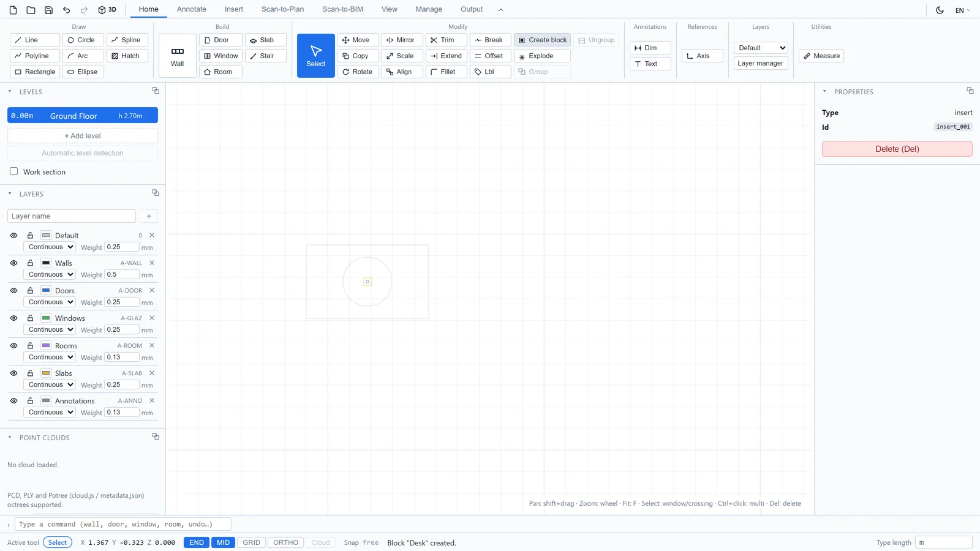This screenshot has height=551, width=980.
Task: Undo the last action
Action: 66,10
